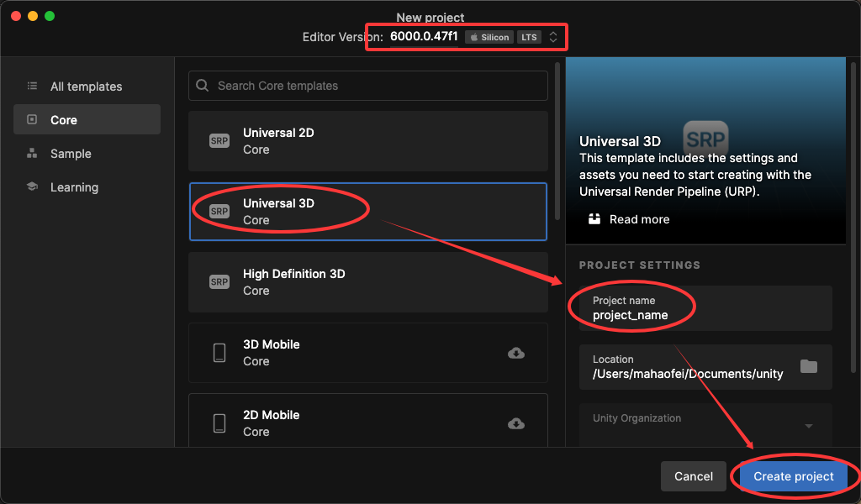Select the Sample templates category

[87, 154]
